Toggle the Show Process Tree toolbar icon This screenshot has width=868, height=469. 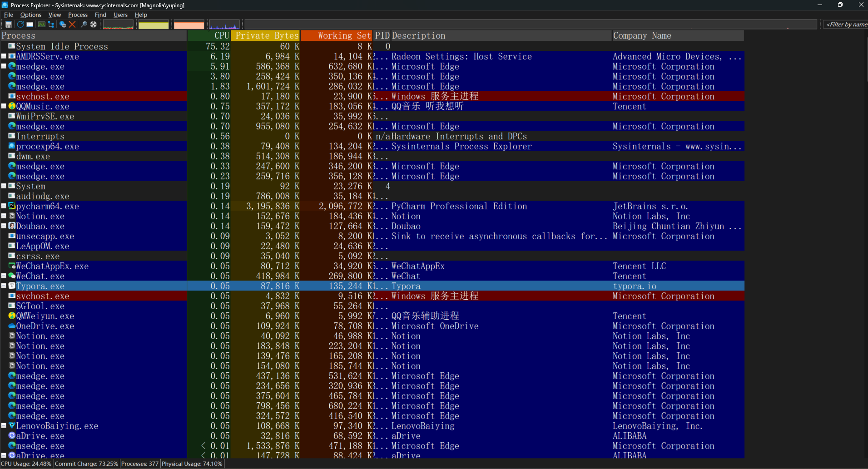(51, 25)
